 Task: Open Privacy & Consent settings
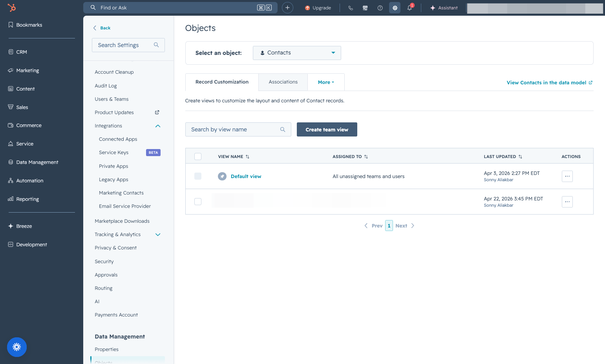tap(115, 248)
